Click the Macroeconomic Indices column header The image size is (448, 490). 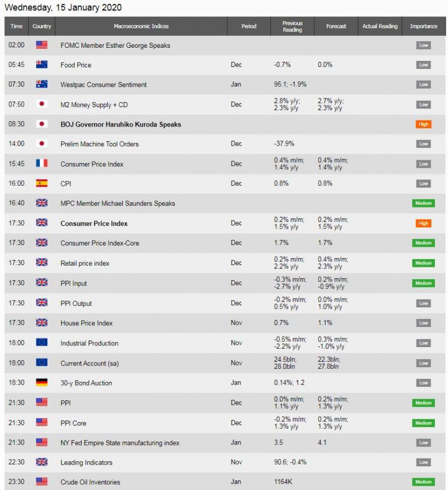(x=141, y=26)
